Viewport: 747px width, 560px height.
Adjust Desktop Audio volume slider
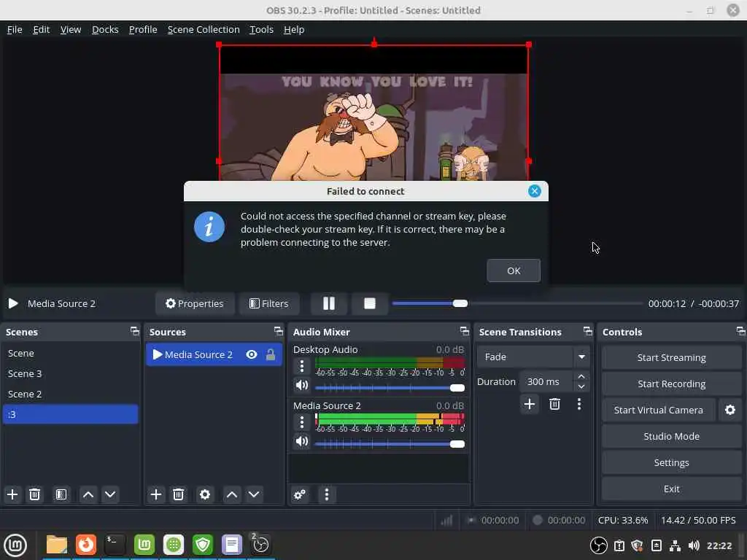pos(390,388)
